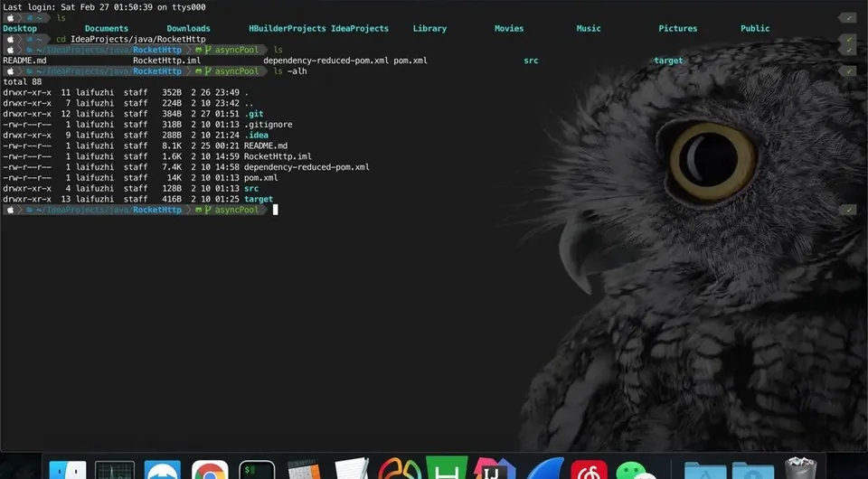Click the 'Last login: Sat Feb 27' line

click(x=104, y=7)
